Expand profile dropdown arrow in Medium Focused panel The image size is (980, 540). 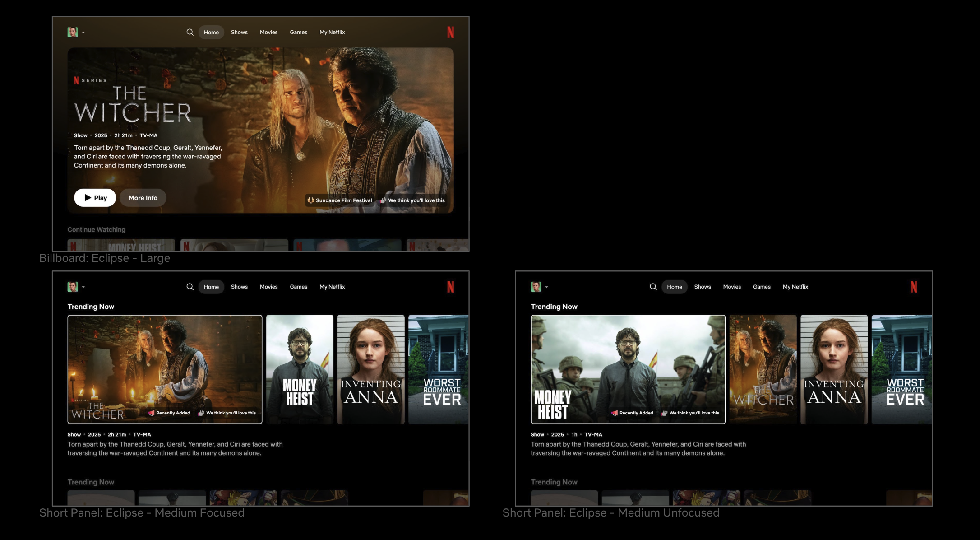click(83, 287)
